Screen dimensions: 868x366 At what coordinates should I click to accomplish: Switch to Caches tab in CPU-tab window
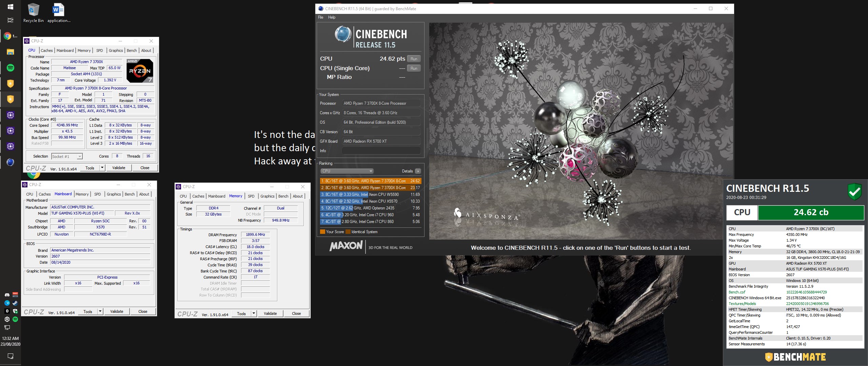(47, 50)
